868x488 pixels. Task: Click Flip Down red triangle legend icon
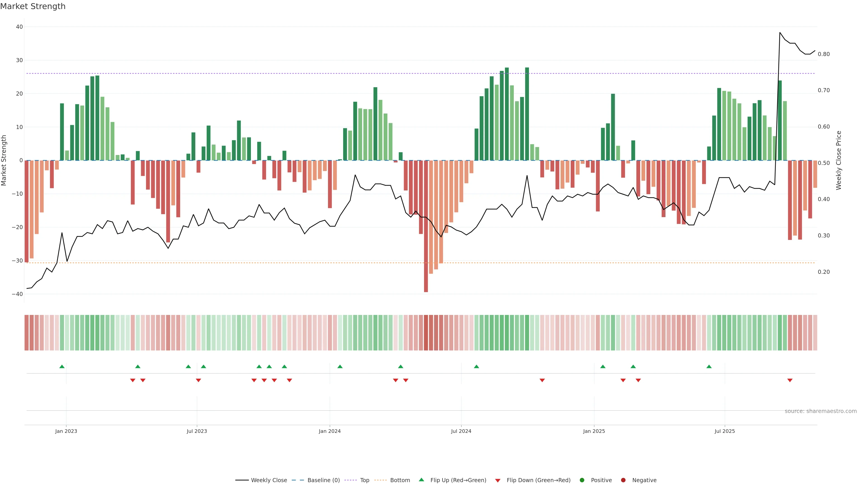pyautogui.click(x=498, y=481)
